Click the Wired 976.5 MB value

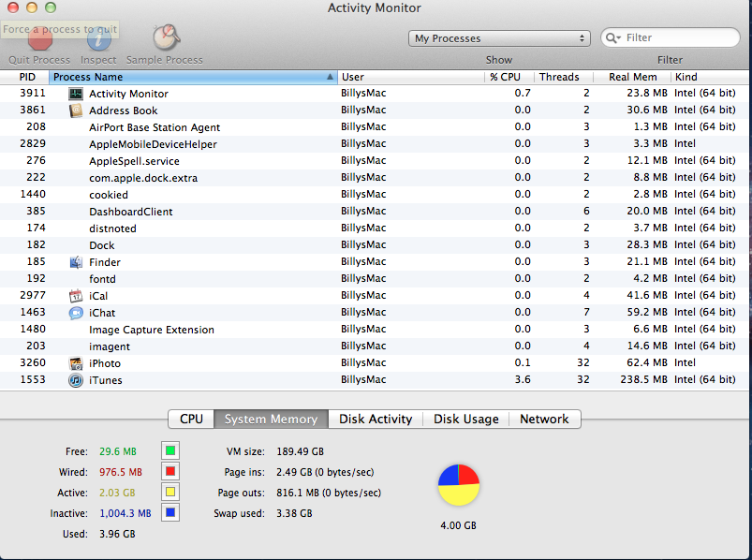[x=121, y=472]
